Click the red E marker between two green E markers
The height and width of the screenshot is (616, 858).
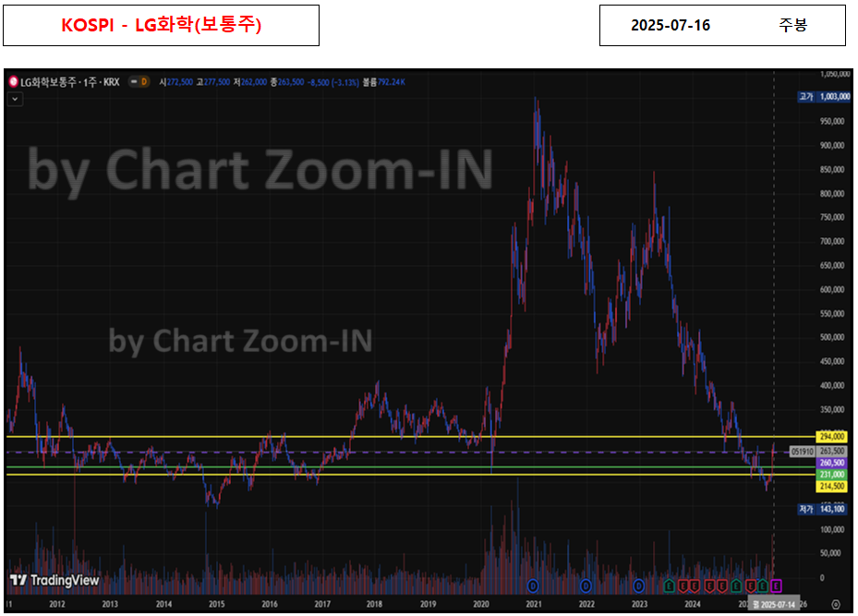pos(751,586)
